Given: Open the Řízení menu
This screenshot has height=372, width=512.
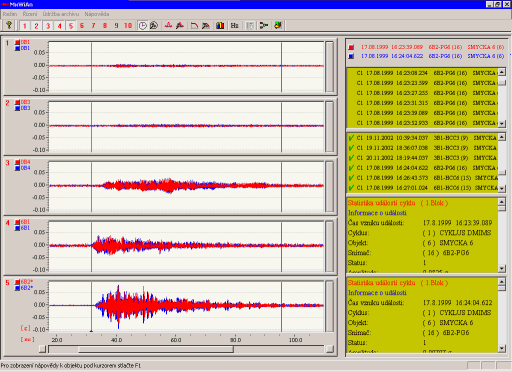Looking at the screenshot, I should pos(30,14).
